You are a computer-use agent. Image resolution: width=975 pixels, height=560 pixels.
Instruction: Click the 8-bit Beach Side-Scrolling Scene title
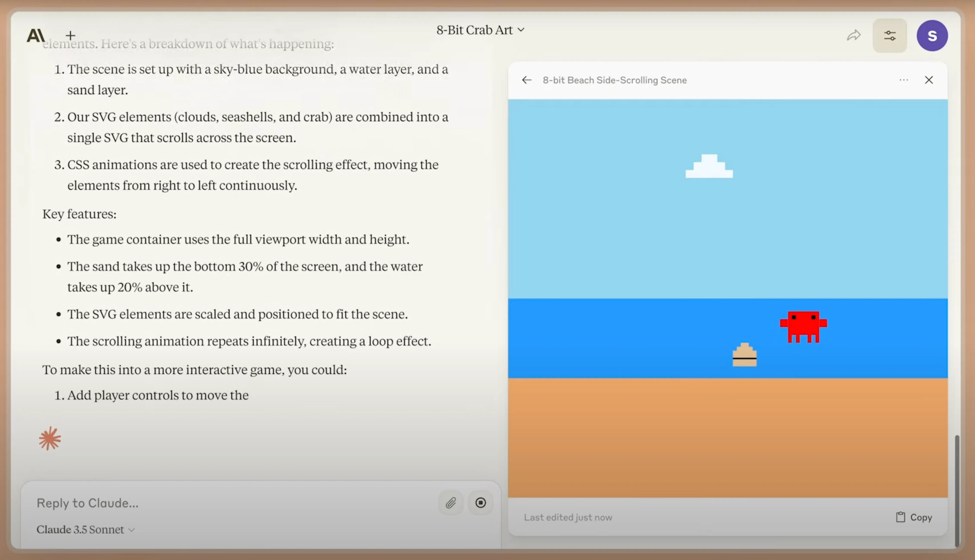pyautogui.click(x=614, y=80)
